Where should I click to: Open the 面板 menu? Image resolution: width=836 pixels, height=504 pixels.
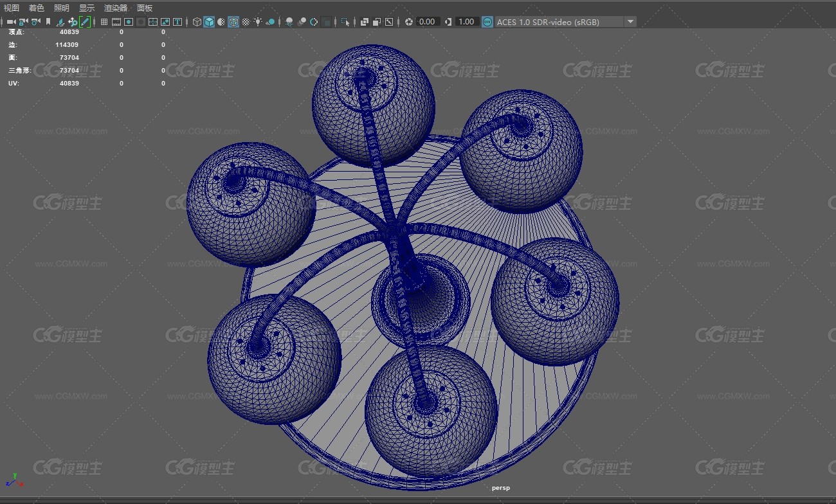145,8
